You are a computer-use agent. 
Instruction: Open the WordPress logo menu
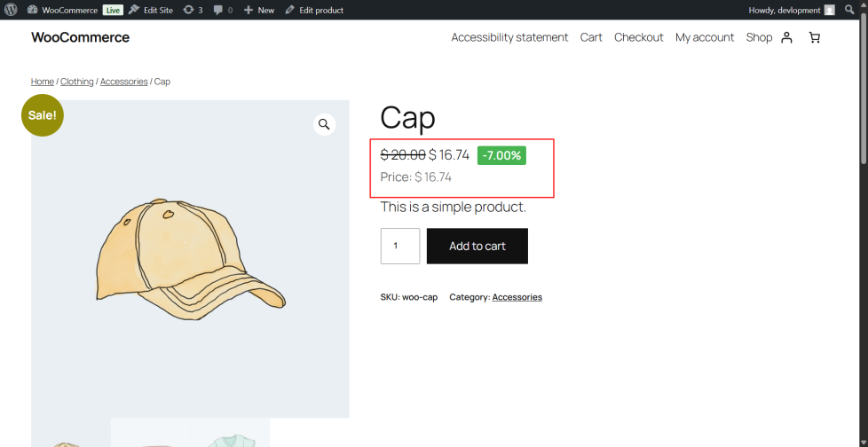[11, 10]
